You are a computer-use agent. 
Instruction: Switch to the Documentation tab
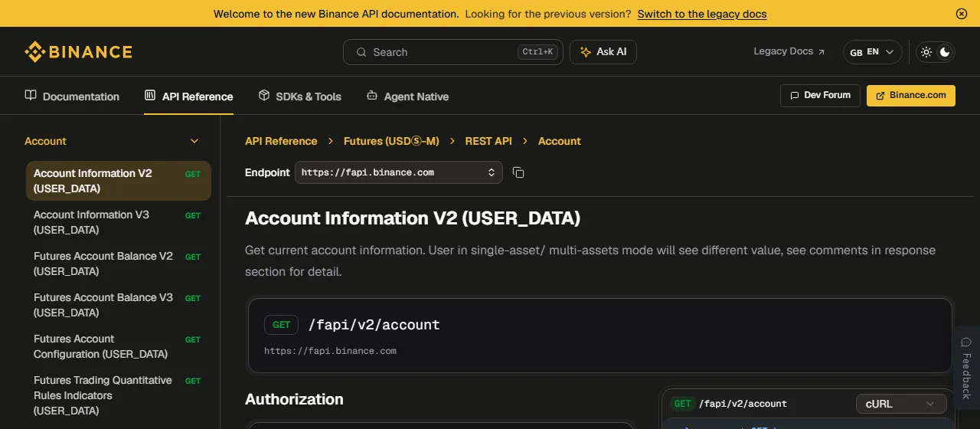coord(72,97)
